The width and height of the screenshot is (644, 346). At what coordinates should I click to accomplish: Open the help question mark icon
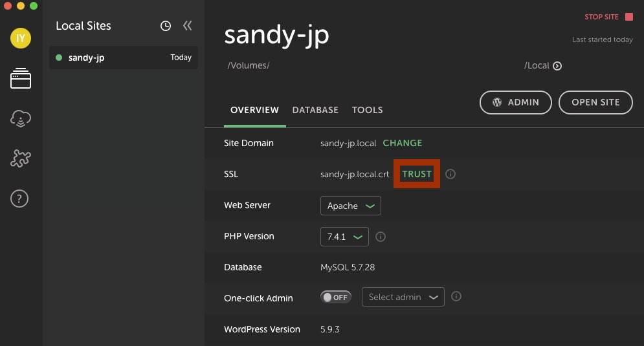(19, 199)
